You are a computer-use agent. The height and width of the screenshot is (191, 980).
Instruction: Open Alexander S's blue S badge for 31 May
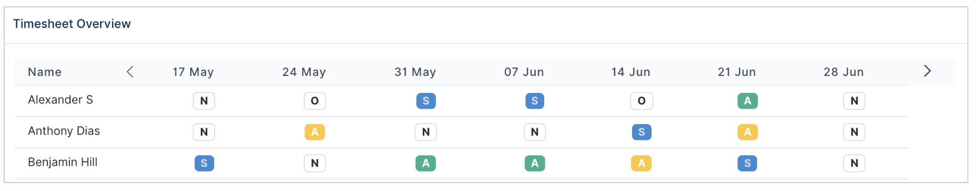point(426,101)
